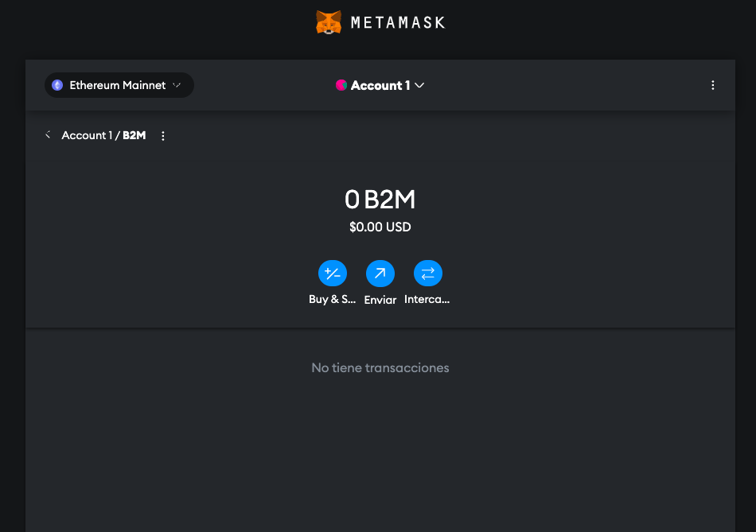Viewport: 756px width, 532px height.
Task: Click the Enviar arrow button
Action: tap(380, 274)
